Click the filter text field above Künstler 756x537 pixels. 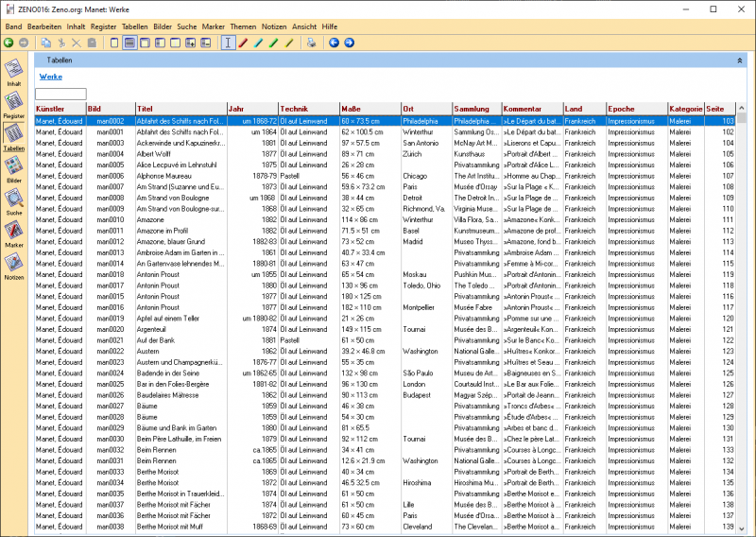[60, 94]
